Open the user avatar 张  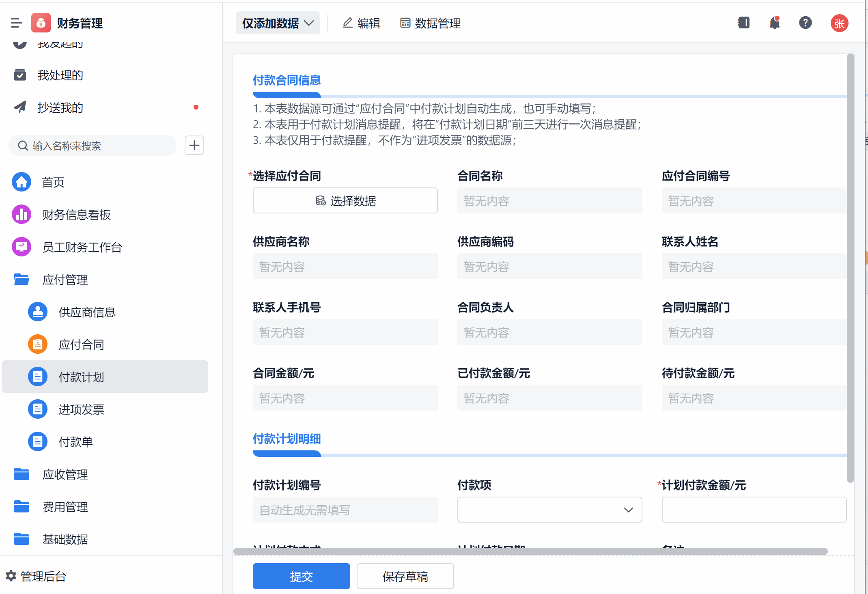point(839,23)
